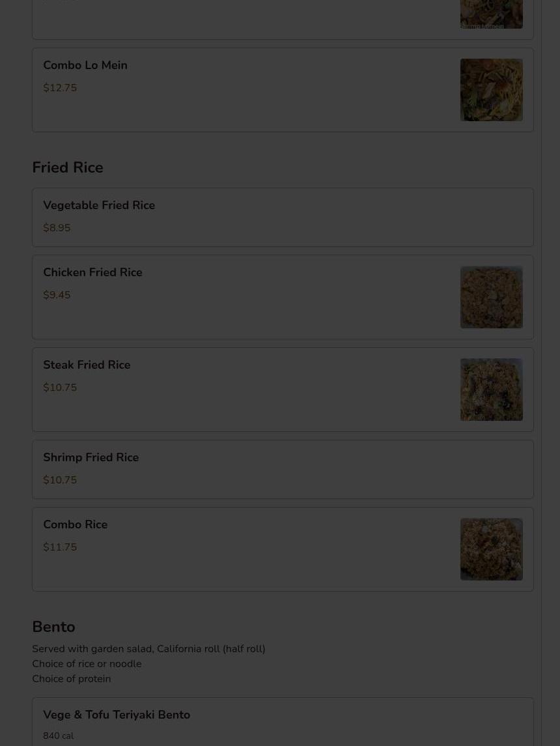Select the Chicken Fried Rice title
The image size is (560, 746).
[92, 272]
